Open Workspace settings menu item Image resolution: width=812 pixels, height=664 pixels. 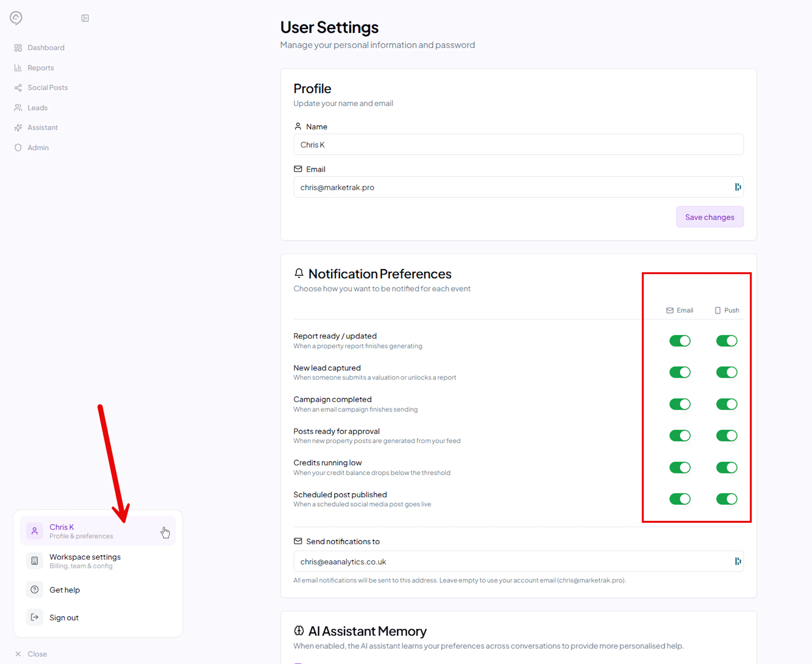(x=85, y=561)
